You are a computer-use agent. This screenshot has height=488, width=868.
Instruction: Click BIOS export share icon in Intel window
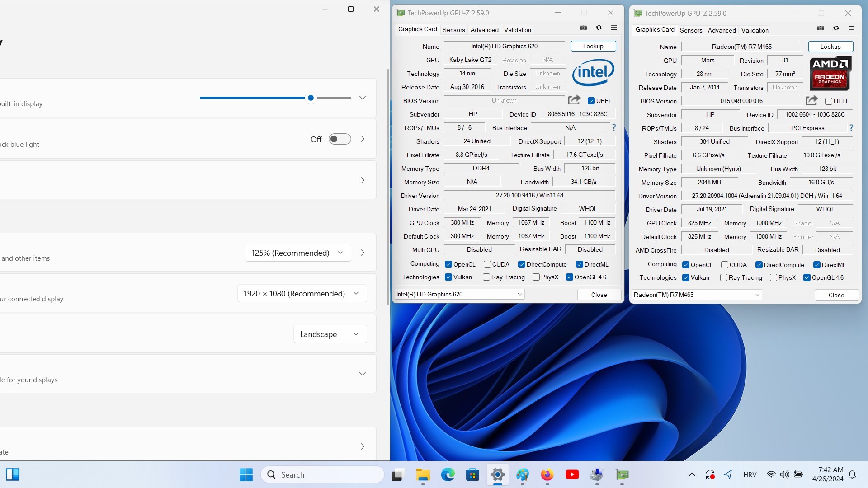[x=574, y=100]
